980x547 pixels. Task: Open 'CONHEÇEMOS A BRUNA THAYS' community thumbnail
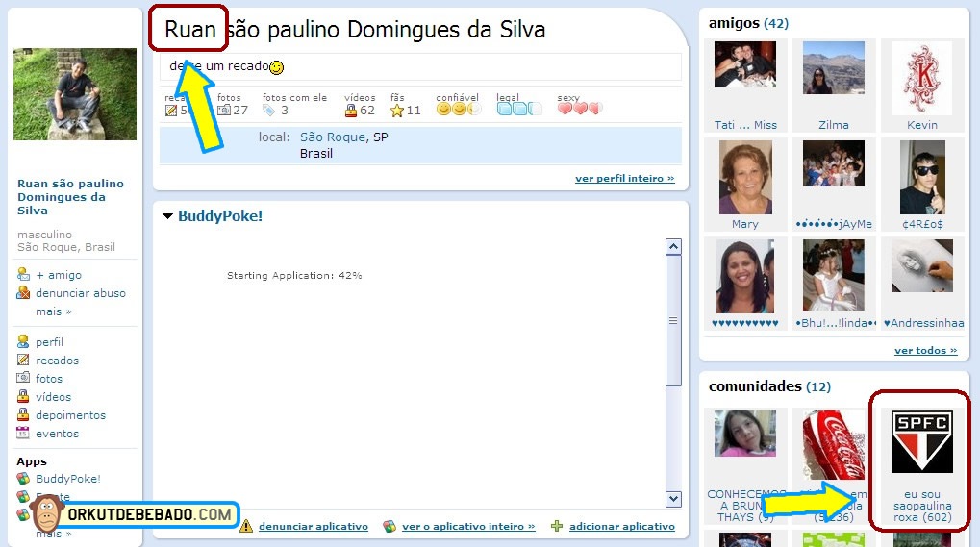[745, 434]
